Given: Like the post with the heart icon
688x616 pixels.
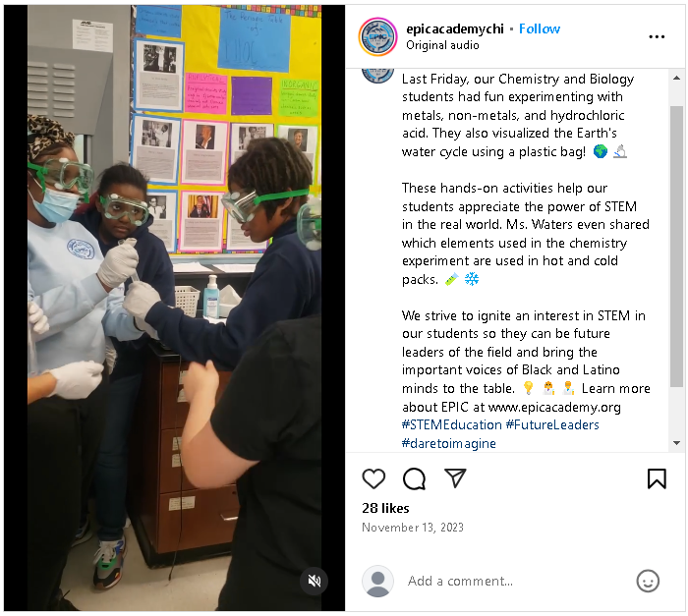Looking at the screenshot, I should (x=373, y=478).
